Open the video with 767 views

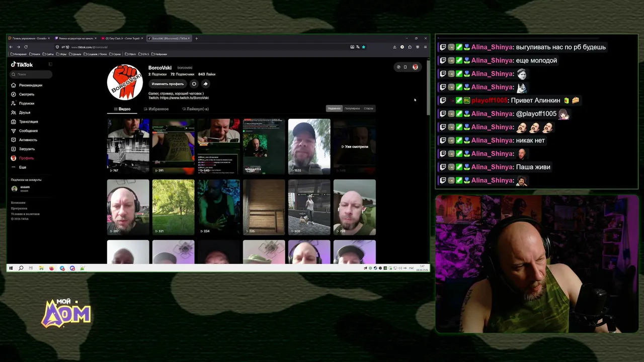click(x=128, y=146)
